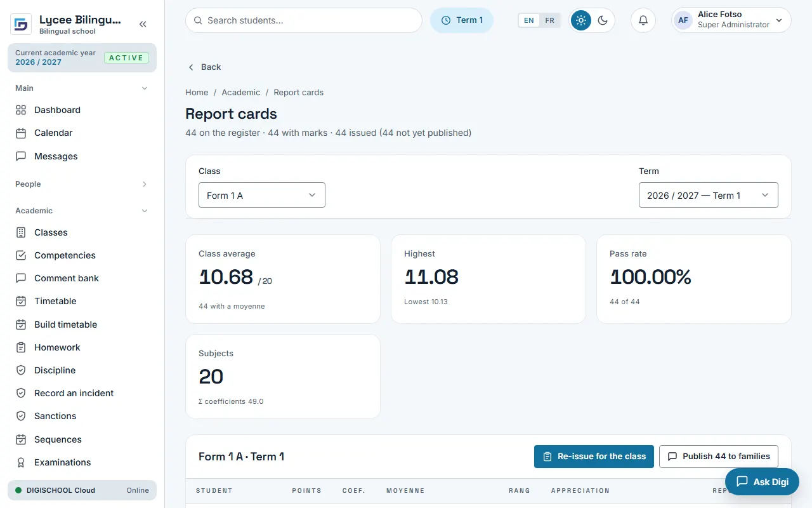Click the Lycee Bilingual school logo

pos(21,24)
